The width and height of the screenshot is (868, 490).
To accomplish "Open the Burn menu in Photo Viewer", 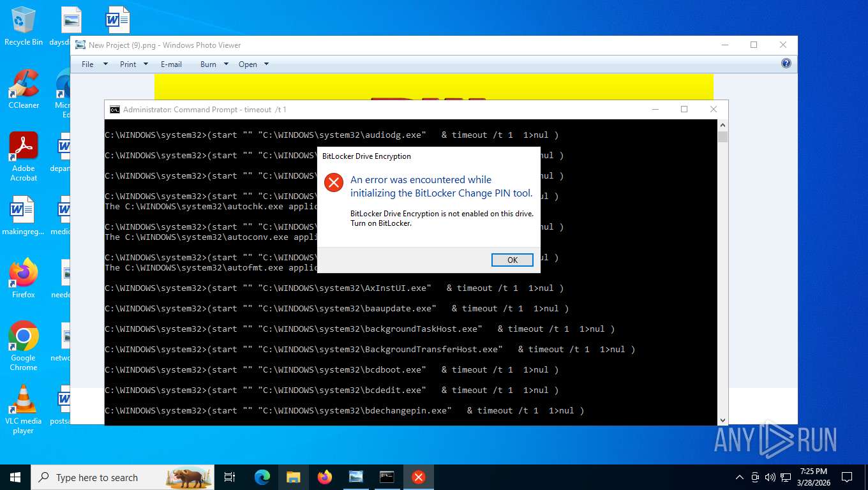I will 208,64.
